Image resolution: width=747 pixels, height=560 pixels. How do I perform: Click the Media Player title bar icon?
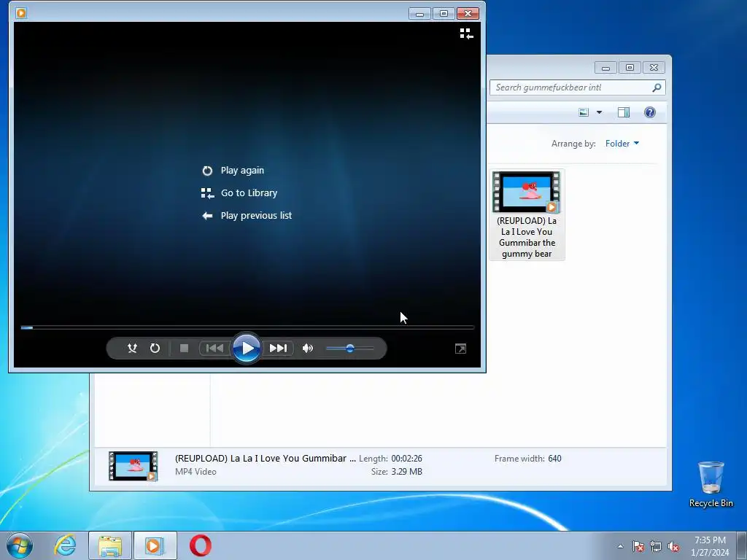21,13
